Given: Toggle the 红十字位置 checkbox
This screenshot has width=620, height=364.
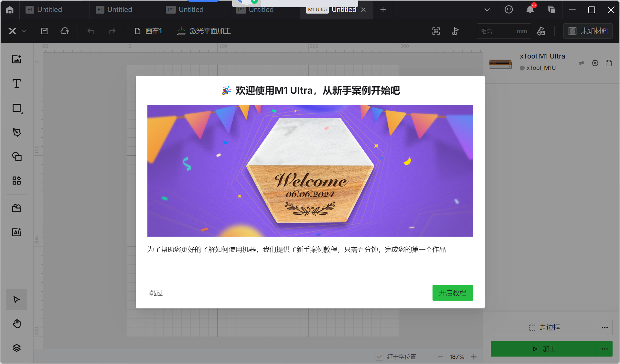Looking at the screenshot, I should point(379,357).
